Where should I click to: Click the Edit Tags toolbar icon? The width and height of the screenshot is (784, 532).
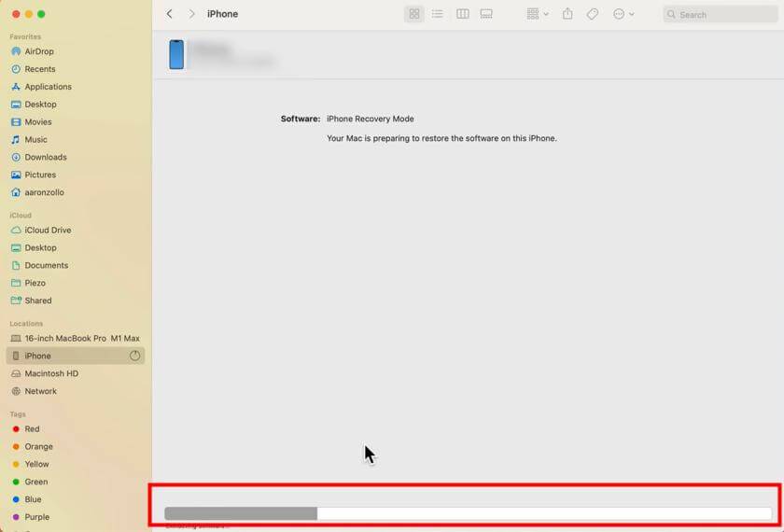click(593, 14)
